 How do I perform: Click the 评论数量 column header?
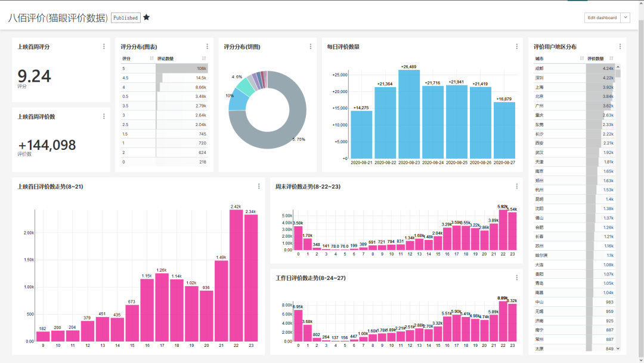pyautogui.click(x=165, y=59)
